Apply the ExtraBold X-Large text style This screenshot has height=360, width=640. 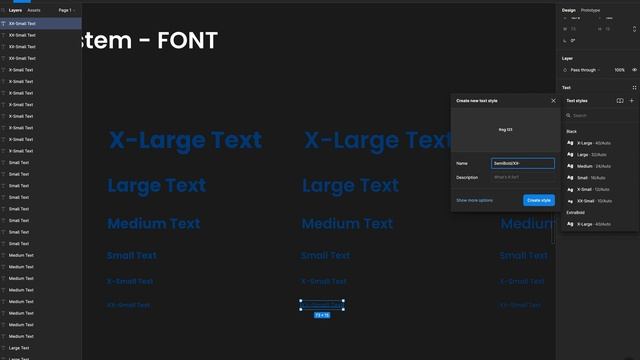pyautogui.click(x=594, y=224)
